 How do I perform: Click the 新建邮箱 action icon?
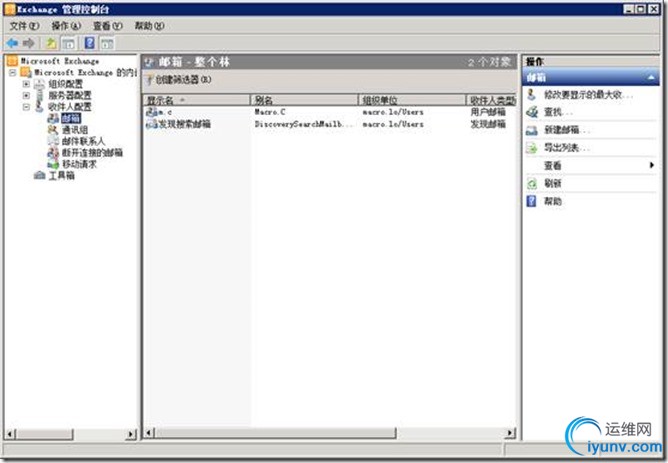(532, 130)
